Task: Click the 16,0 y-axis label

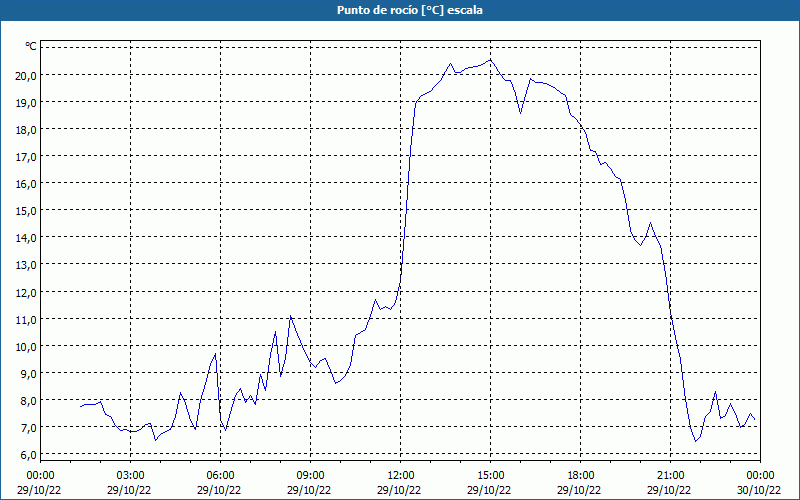Action: (26, 184)
